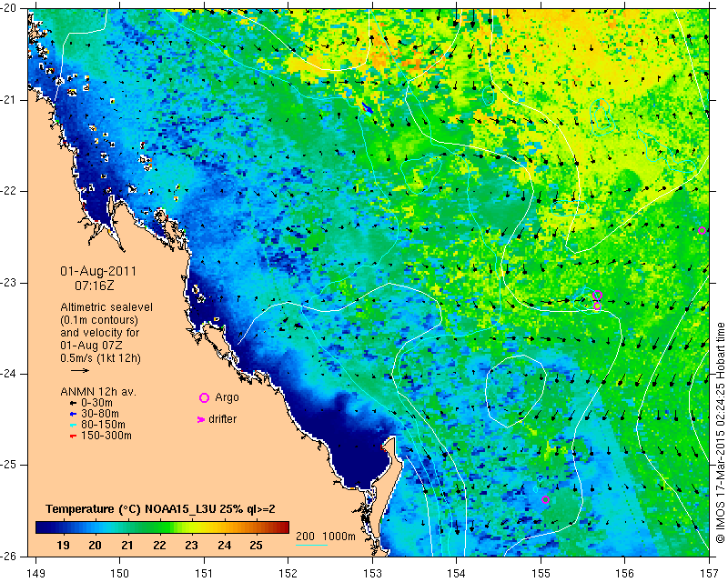Screen dimensions: 728x582
Task: Click the time label 07:16Z
Action: (x=95, y=286)
